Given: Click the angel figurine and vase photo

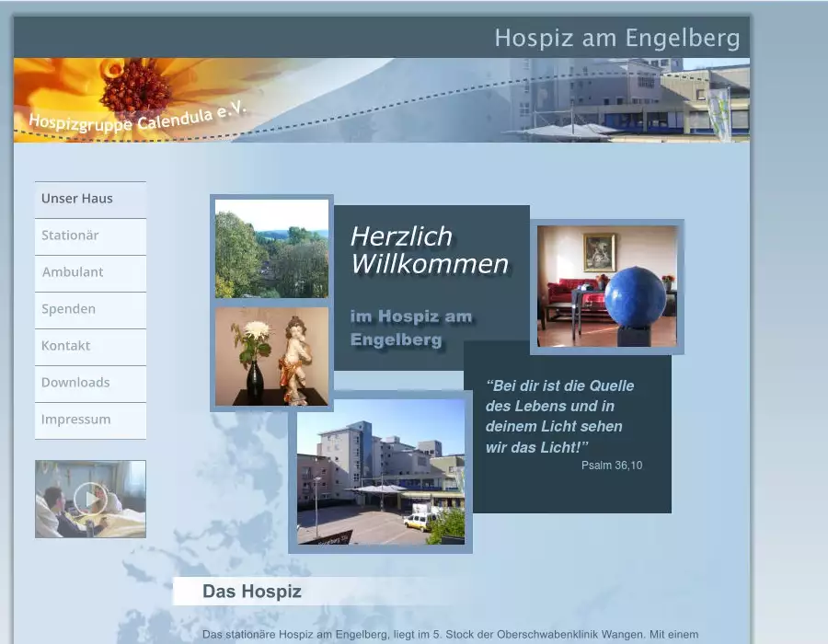Looking at the screenshot, I should click(x=271, y=356).
